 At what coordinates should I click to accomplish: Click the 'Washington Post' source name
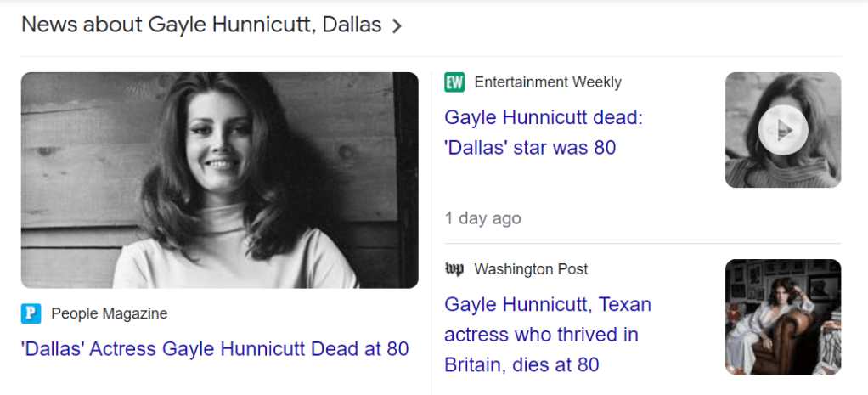pos(530,269)
